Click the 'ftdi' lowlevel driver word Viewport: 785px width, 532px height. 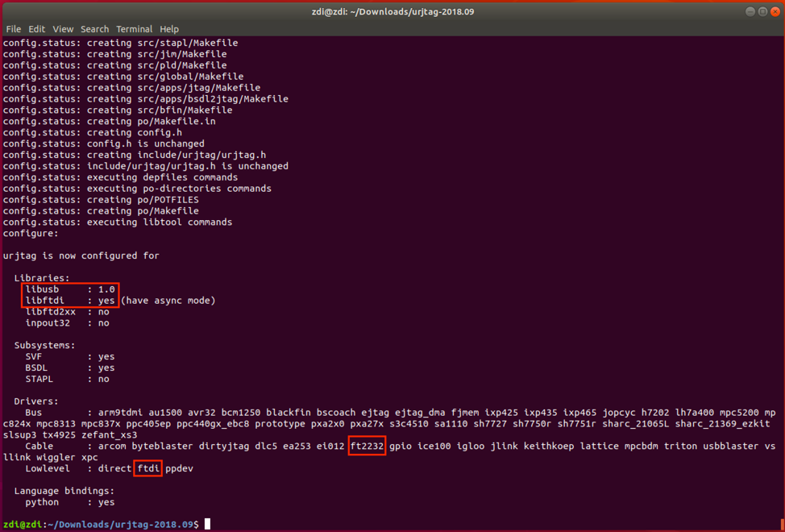tap(148, 468)
